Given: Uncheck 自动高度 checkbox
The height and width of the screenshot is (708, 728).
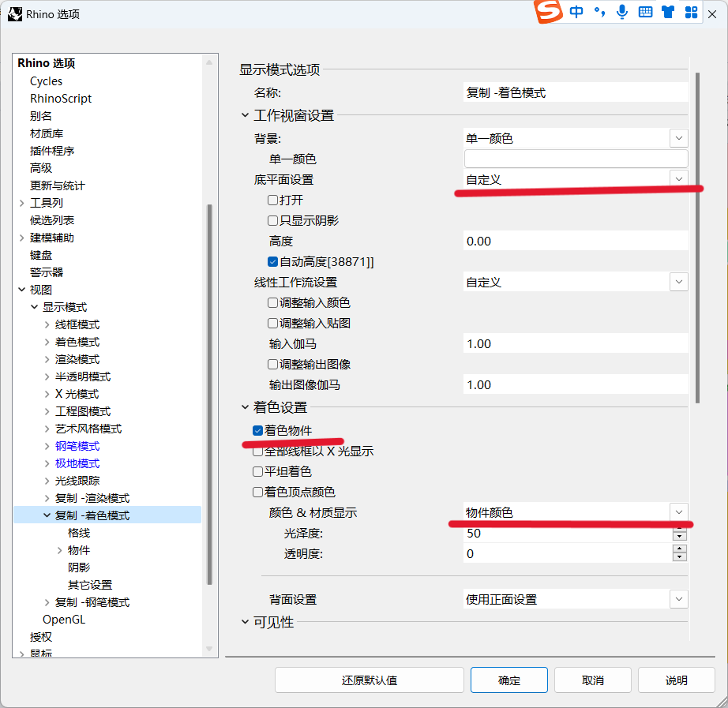Looking at the screenshot, I should pyautogui.click(x=273, y=262).
